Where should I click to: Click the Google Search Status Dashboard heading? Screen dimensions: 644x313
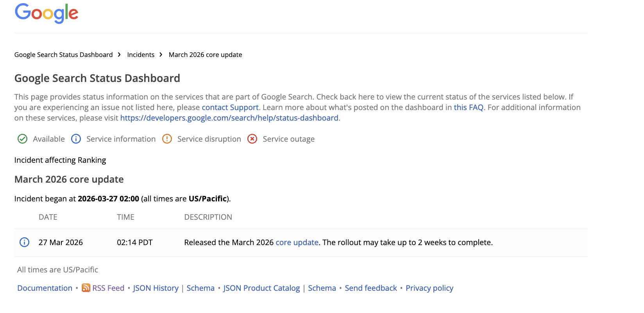click(97, 78)
